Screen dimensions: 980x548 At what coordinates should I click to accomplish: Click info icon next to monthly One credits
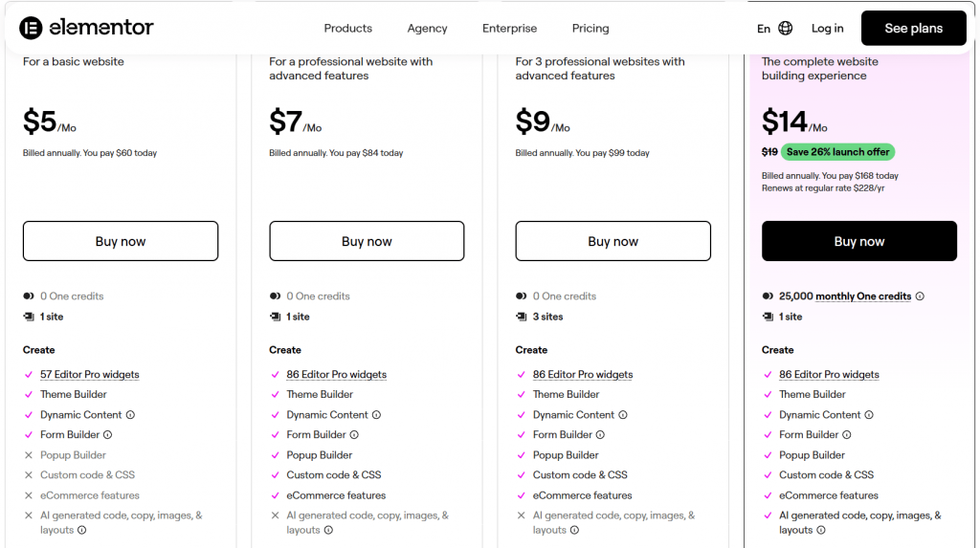(920, 296)
